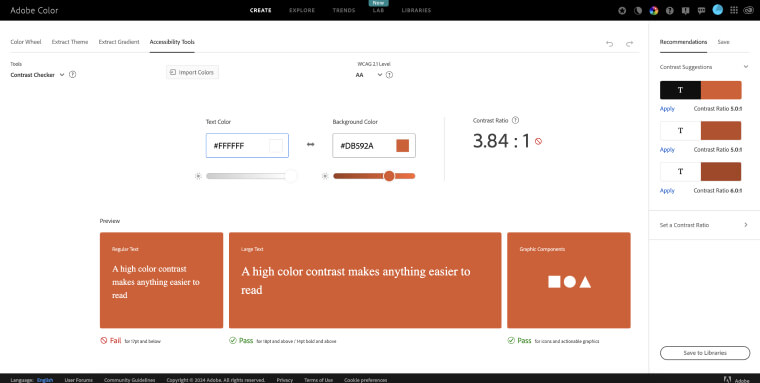Click the Graphic Components preview card
The width and height of the screenshot is (760, 383).
pos(569,280)
